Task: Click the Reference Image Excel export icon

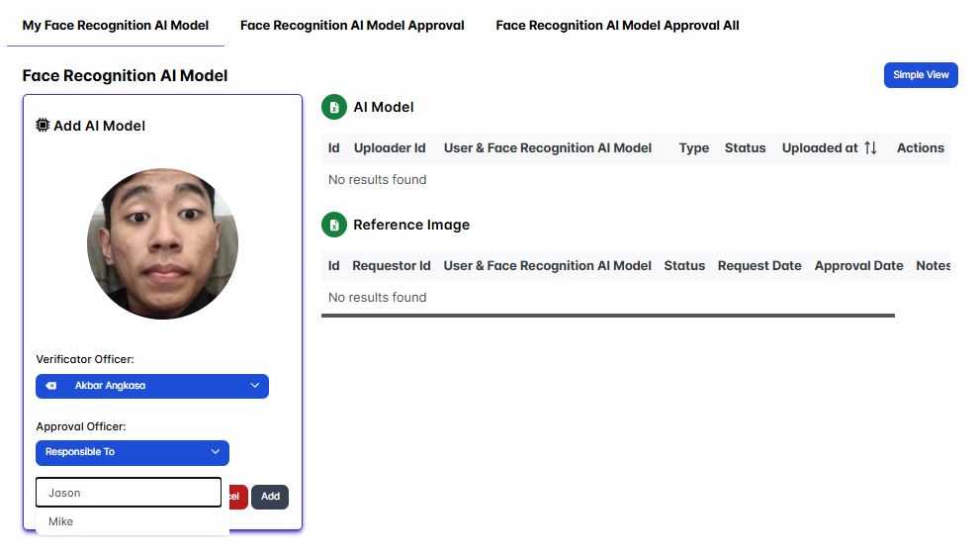Action: (334, 226)
